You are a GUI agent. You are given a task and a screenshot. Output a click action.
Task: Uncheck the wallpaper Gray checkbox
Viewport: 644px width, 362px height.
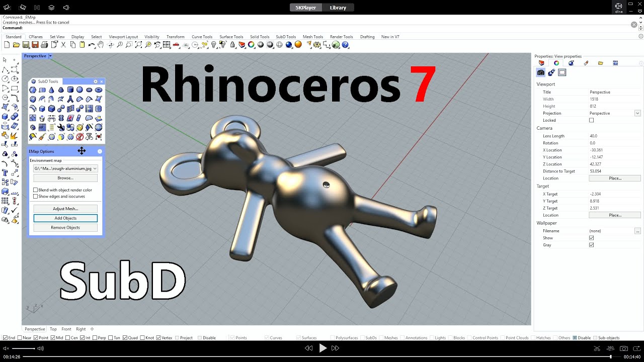coord(591,245)
